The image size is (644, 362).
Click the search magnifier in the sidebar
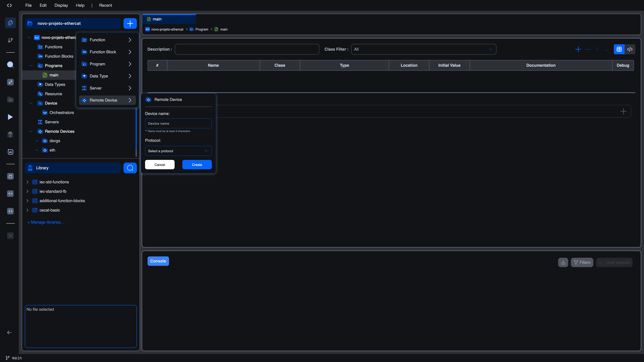(10, 65)
